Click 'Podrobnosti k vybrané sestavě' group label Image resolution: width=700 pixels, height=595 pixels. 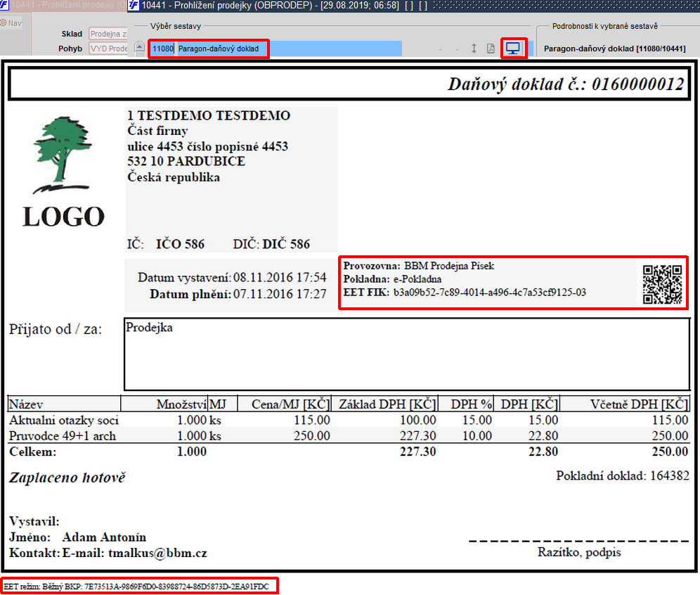pos(605,26)
